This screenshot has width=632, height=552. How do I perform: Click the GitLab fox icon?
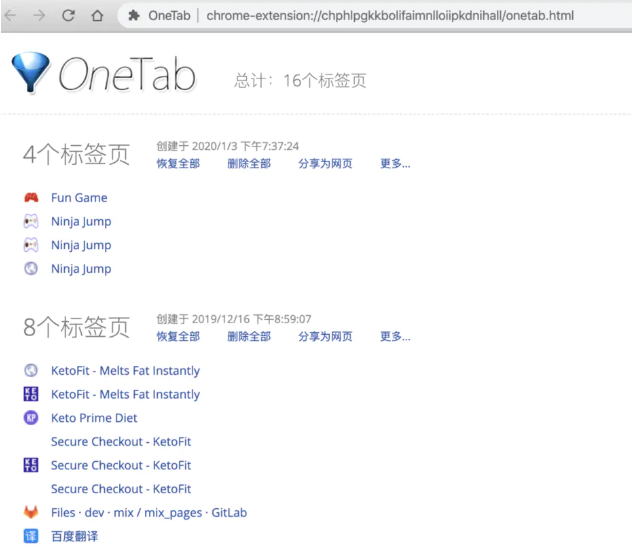(31, 513)
